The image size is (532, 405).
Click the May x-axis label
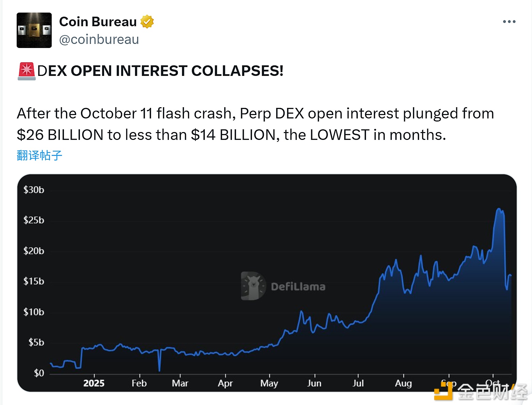click(269, 383)
